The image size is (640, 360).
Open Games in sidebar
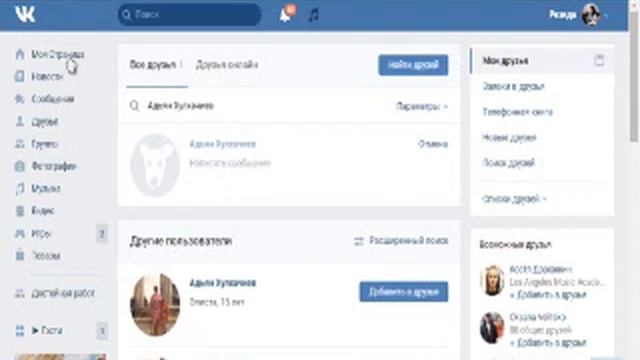coord(41,234)
